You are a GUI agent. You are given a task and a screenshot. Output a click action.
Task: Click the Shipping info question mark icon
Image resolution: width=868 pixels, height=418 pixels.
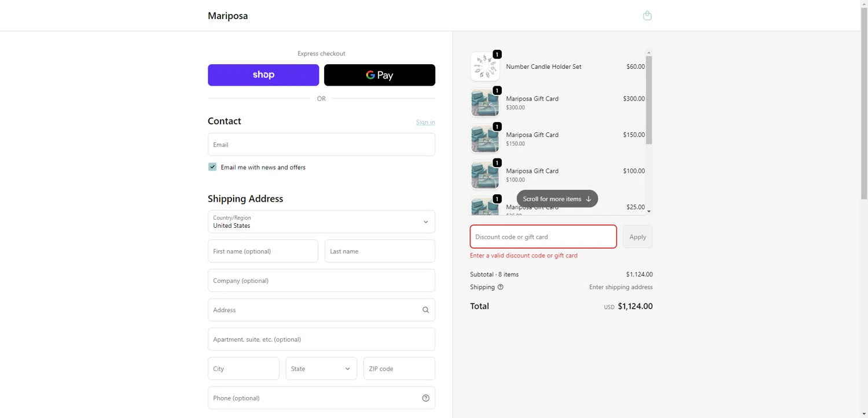click(501, 287)
